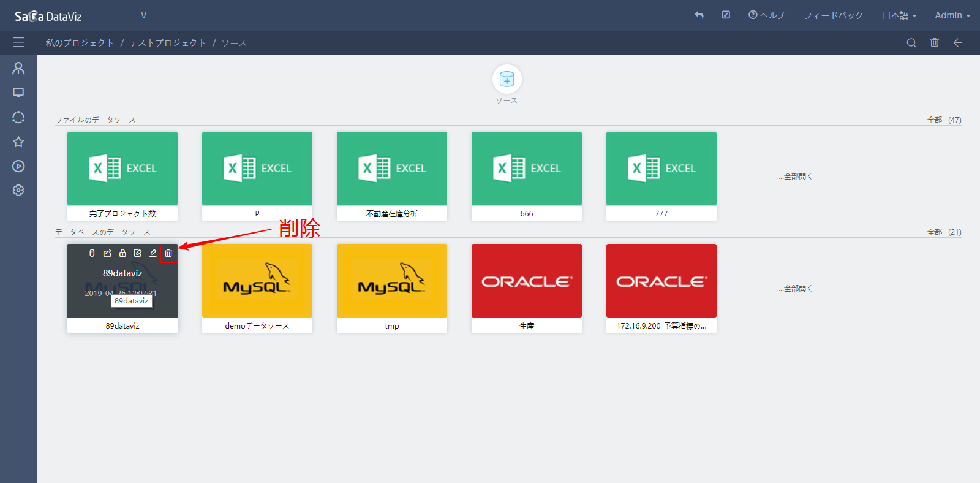The height and width of the screenshot is (483, 980).
Task: Open the settings gear in the sidebar
Action: tap(18, 191)
